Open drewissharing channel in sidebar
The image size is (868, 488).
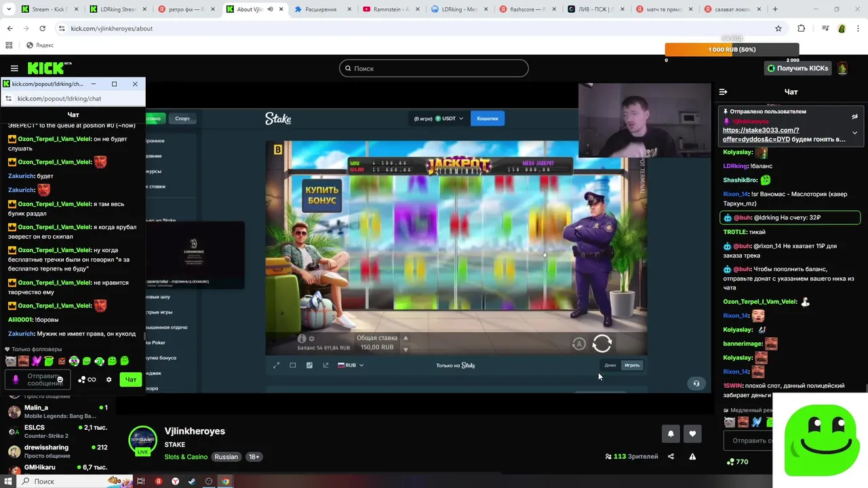58,451
